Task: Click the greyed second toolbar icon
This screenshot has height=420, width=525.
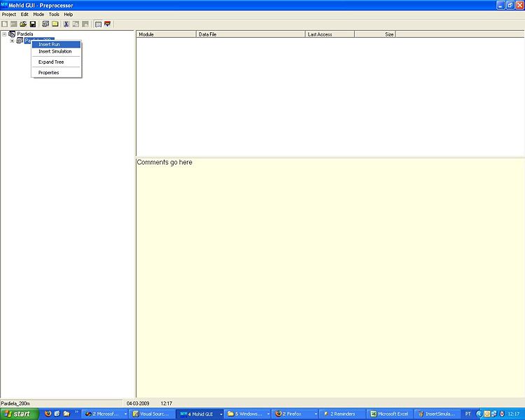Action: coord(14,24)
